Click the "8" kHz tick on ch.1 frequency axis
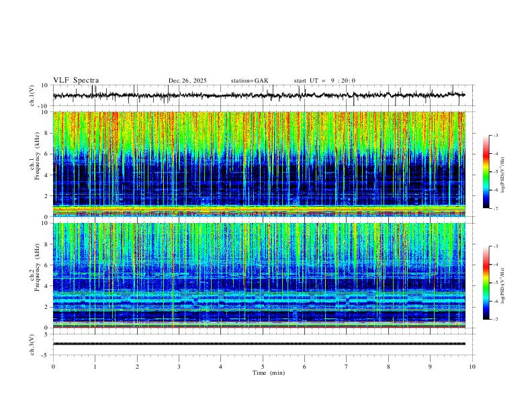The height and width of the screenshot is (411, 532). (47, 133)
